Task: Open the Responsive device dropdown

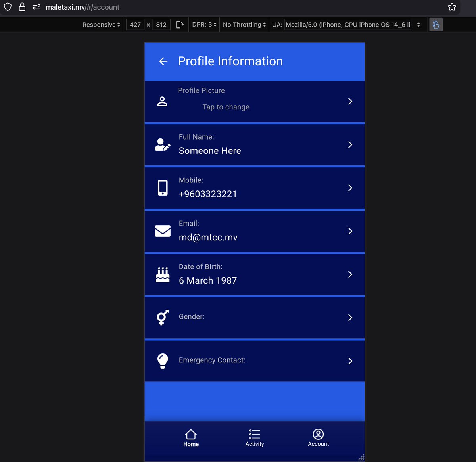Action: click(101, 25)
